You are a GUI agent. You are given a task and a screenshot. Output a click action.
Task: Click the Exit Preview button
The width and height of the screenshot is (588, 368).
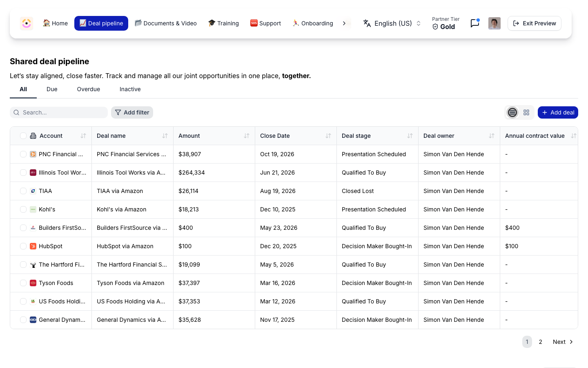point(535,23)
